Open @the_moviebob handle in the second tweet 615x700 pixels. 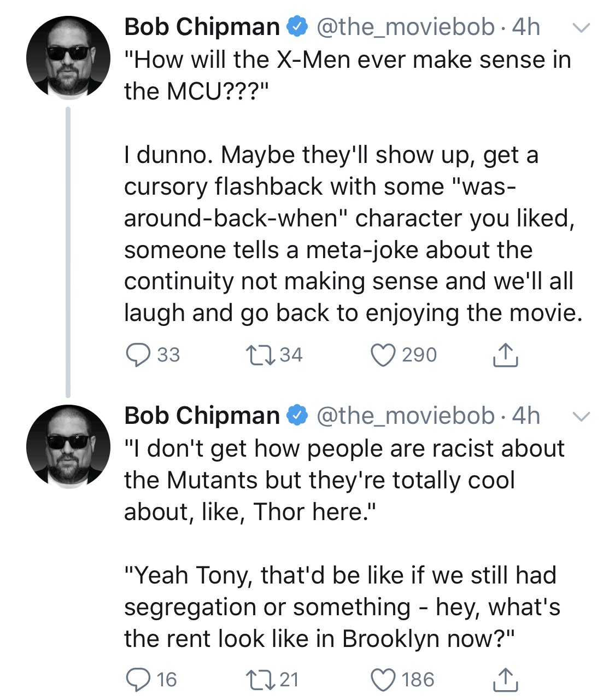405,416
